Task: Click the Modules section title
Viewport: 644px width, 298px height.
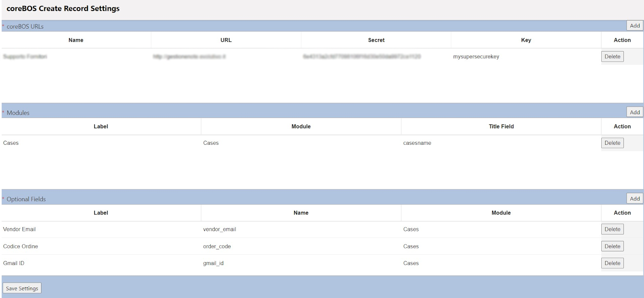Action: [18, 113]
